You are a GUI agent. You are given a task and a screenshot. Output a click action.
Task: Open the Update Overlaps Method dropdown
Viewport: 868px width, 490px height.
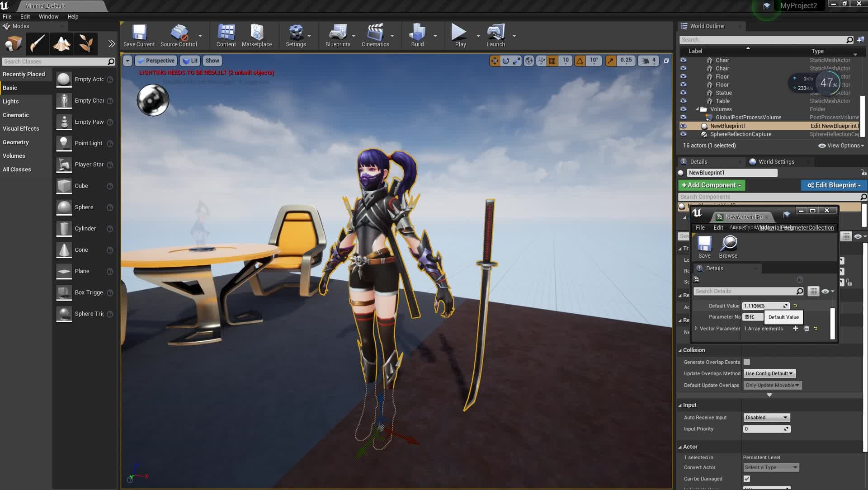point(769,373)
